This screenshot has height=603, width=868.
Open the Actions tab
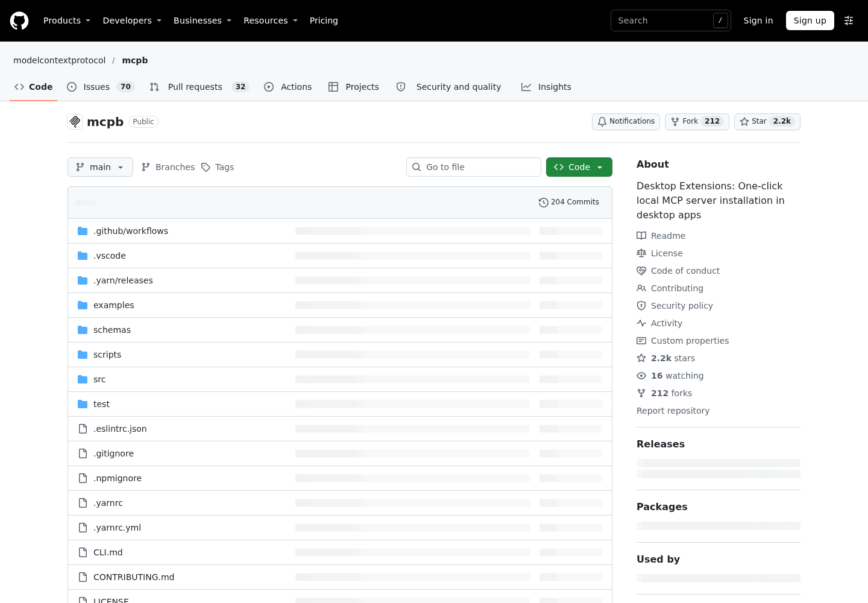[x=288, y=87]
